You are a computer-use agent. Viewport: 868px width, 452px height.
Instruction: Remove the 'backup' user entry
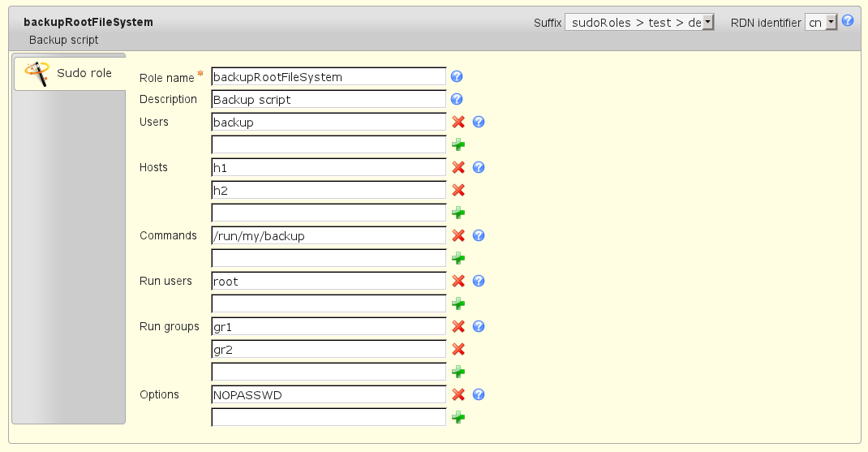coord(458,123)
